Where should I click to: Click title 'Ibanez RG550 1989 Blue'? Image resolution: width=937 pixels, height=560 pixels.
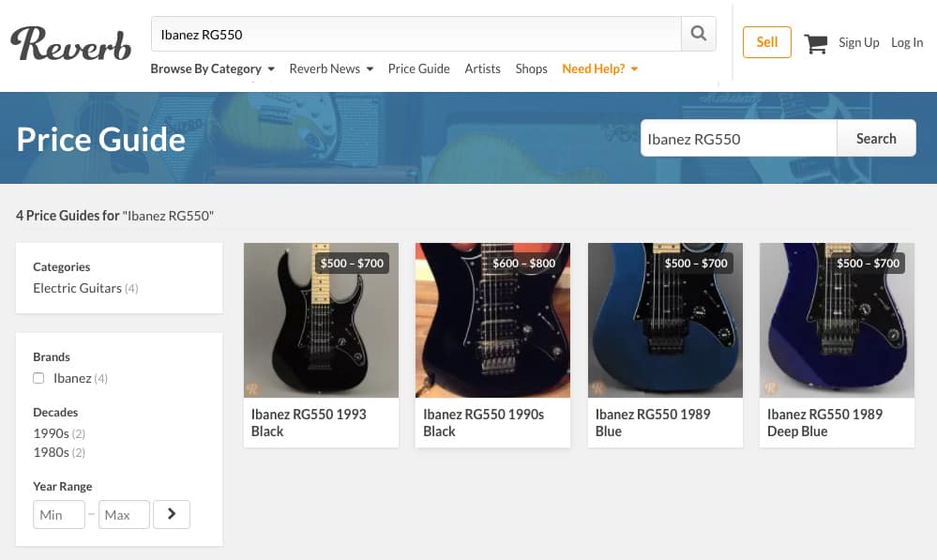point(653,422)
